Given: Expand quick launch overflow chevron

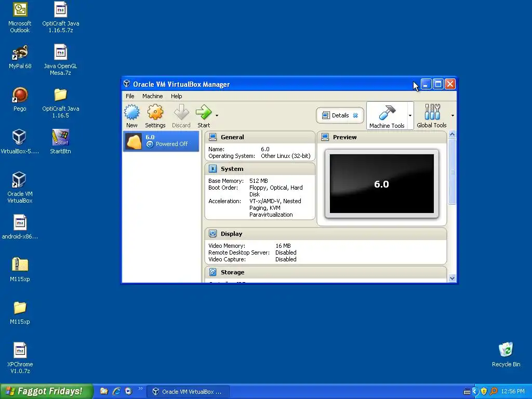Looking at the screenshot, I should [140, 389].
